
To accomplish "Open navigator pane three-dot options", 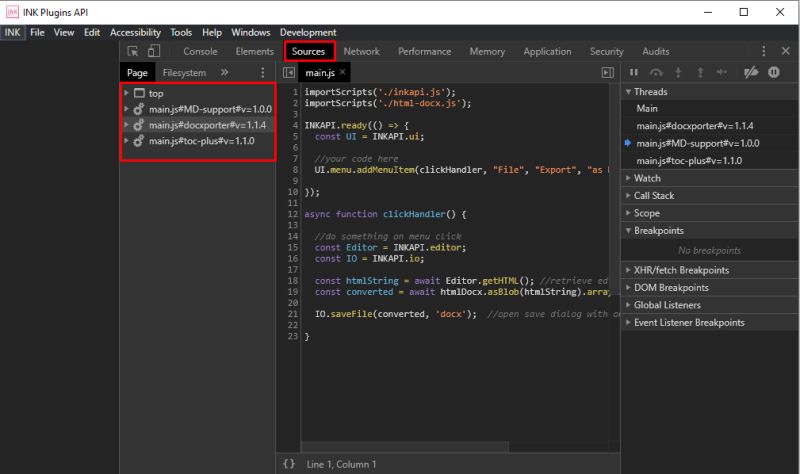I will tap(263, 72).
